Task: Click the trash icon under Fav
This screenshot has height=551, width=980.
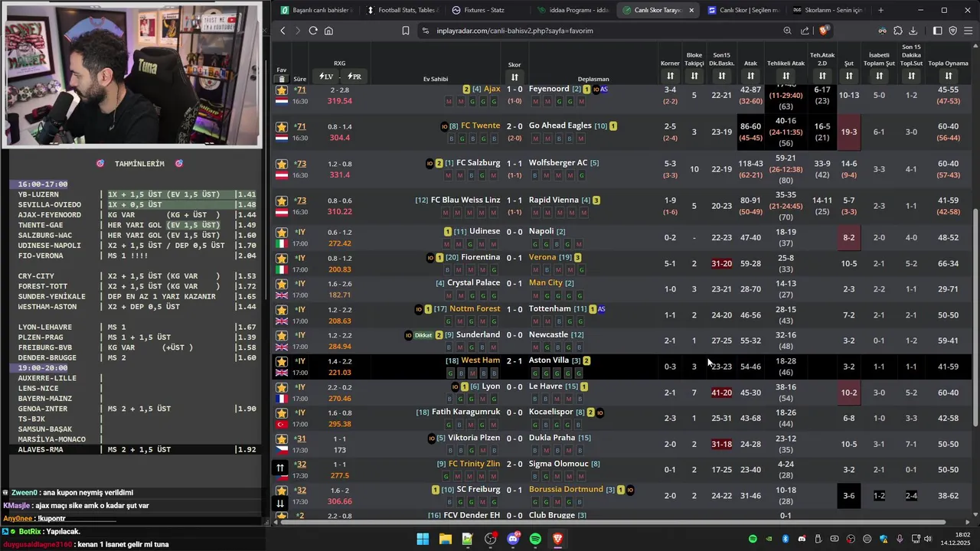Action: point(282,79)
